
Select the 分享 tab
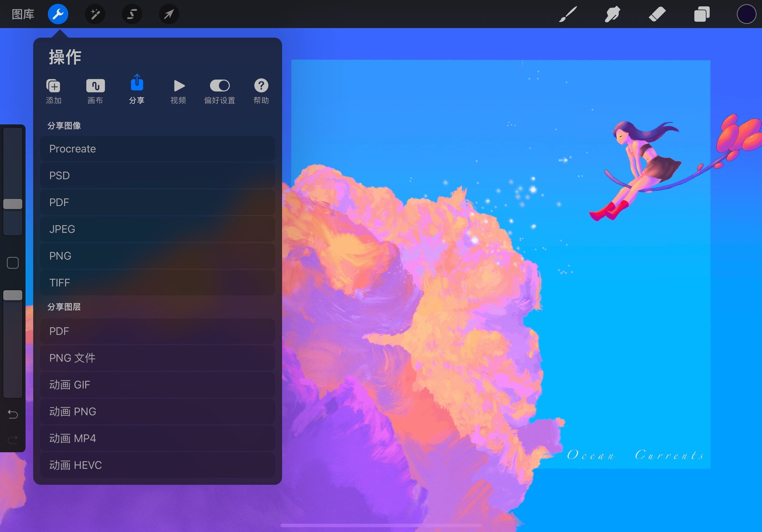point(137,90)
